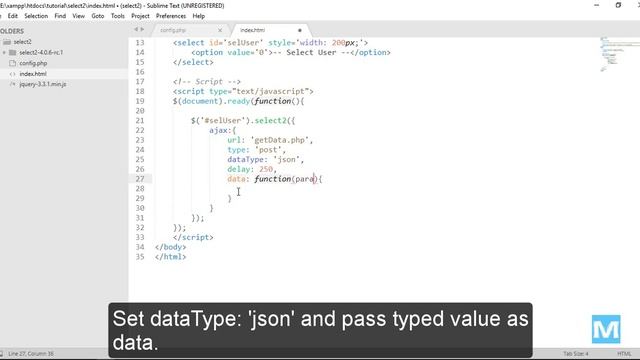Open jquery-3.3.1.min.js in the sidebar
The width and height of the screenshot is (640, 360).
coord(42,84)
